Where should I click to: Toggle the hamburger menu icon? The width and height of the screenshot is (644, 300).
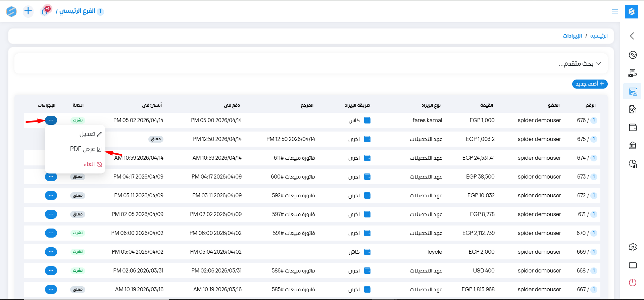615,11
